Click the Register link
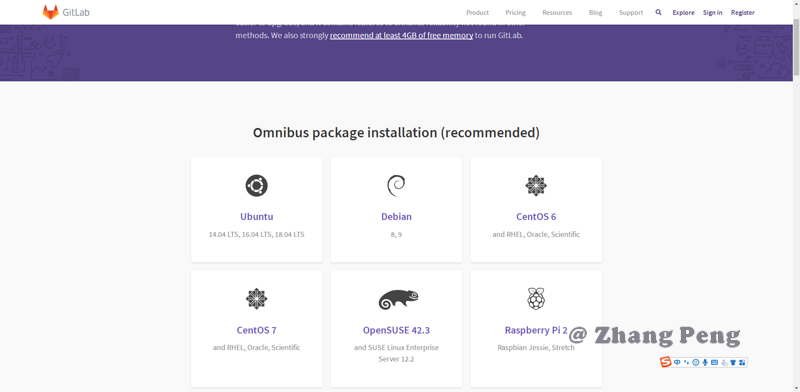Image resolution: width=800 pixels, height=392 pixels. [742, 13]
